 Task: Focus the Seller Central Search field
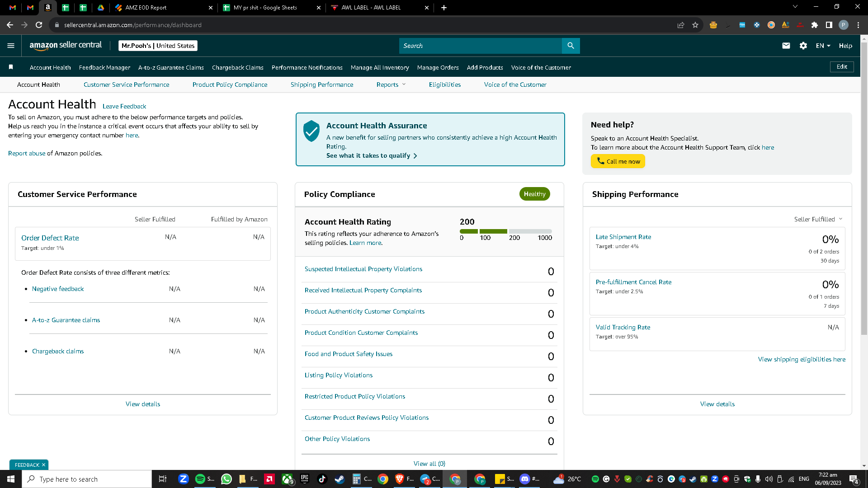click(x=481, y=46)
